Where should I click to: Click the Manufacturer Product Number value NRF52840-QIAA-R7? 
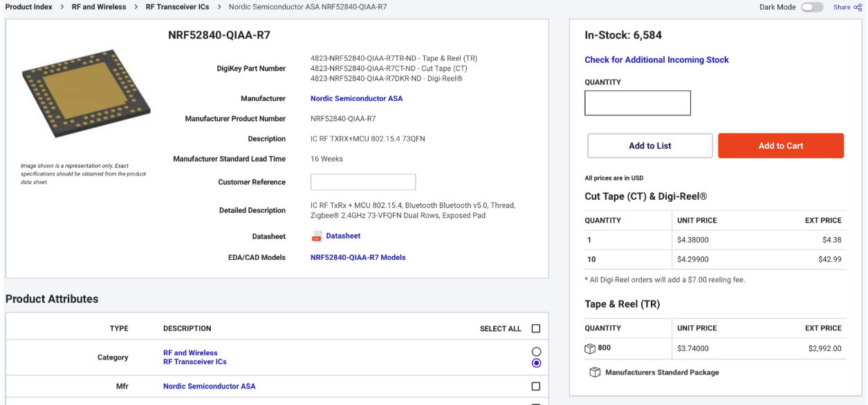pyautogui.click(x=343, y=119)
